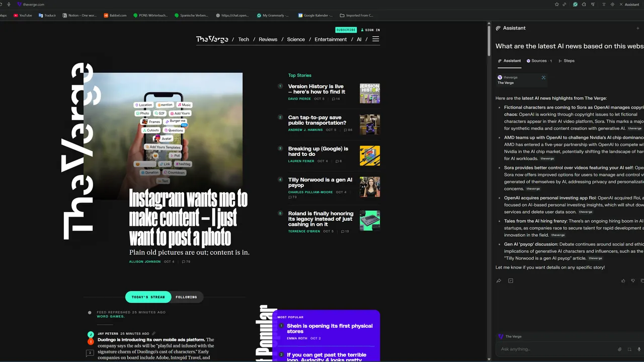Give thumbs down to the answer

point(633,281)
